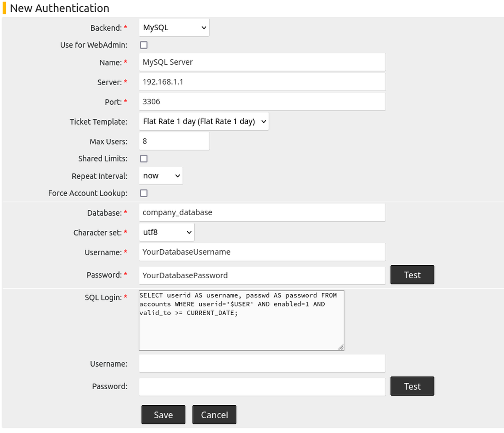Enable Force Account Lookup
This screenshot has width=504, height=433.
click(x=144, y=193)
